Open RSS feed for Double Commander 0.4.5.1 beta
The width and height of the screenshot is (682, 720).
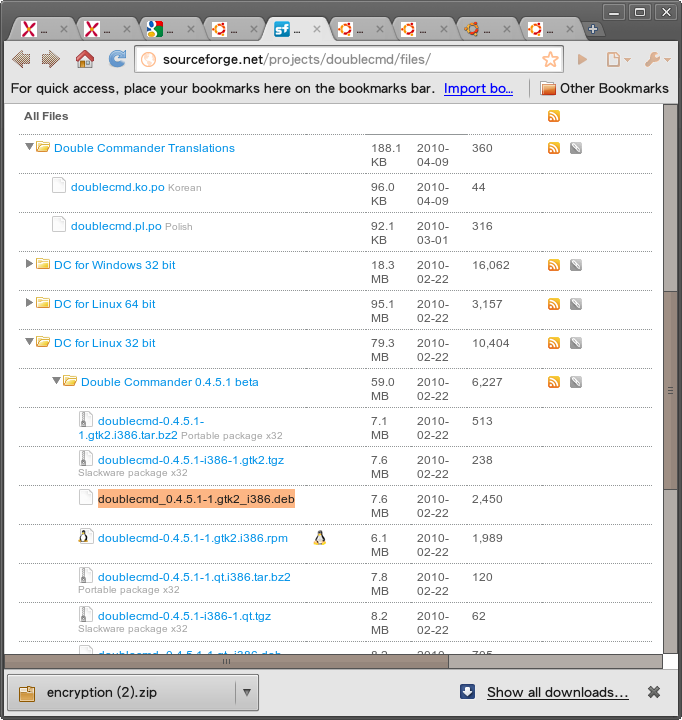tap(554, 382)
